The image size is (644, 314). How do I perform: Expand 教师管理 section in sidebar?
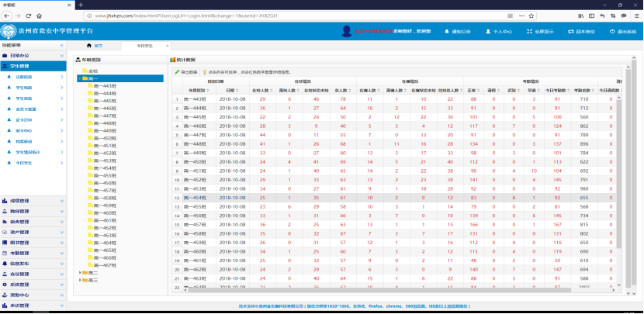pyautogui.click(x=33, y=212)
